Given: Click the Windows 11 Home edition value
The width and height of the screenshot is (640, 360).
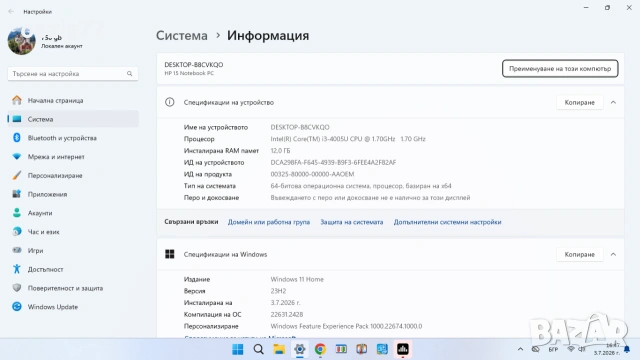Looking at the screenshot, I should (297, 279).
